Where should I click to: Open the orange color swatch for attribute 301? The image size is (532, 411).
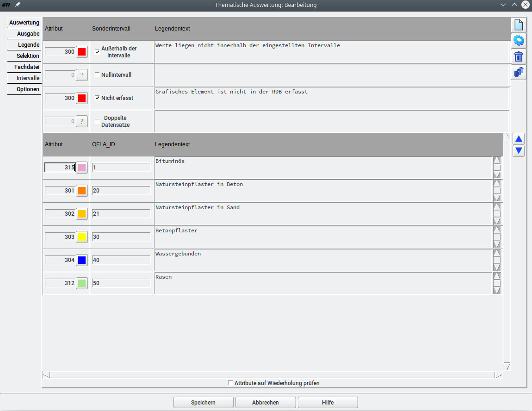click(82, 191)
